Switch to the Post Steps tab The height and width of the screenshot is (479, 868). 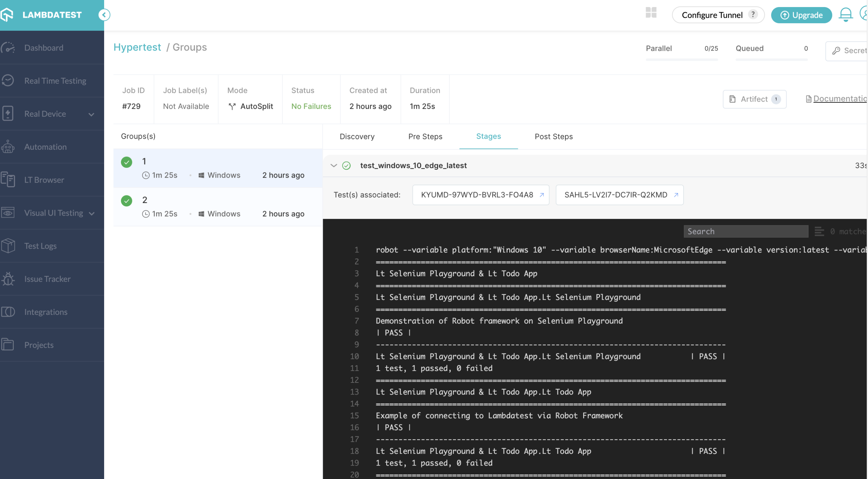tap(553, 136)
